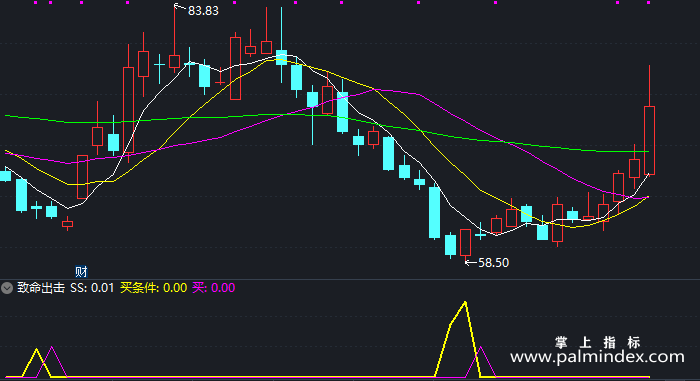Click the small red candle above the 财 marker
Screen dimensions: 700x381
coord(67,224)
